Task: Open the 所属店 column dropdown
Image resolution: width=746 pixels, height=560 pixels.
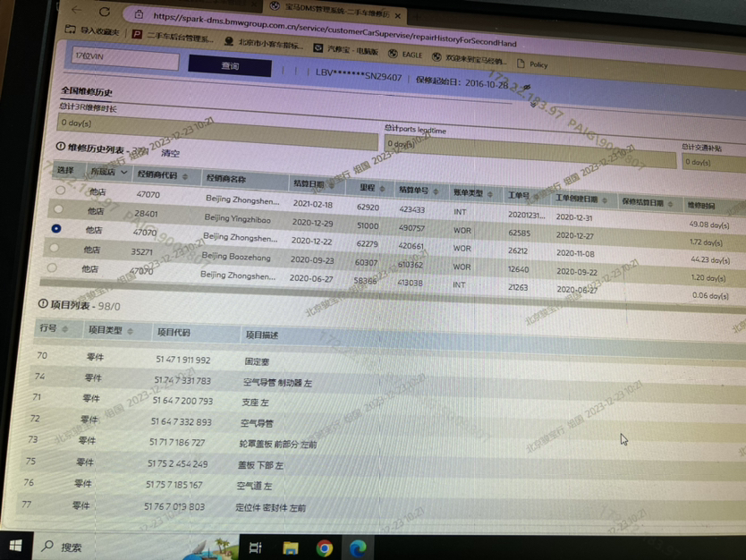Action: 123,173
